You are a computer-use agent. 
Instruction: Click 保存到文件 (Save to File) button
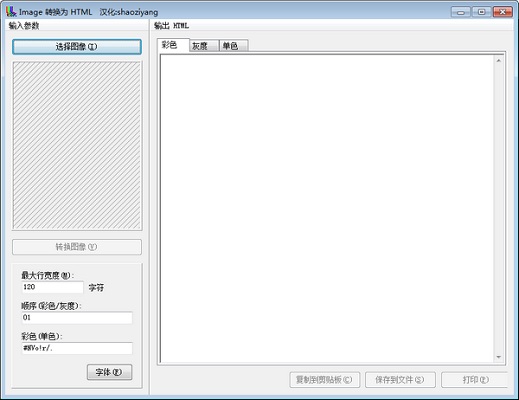[400, 380]
